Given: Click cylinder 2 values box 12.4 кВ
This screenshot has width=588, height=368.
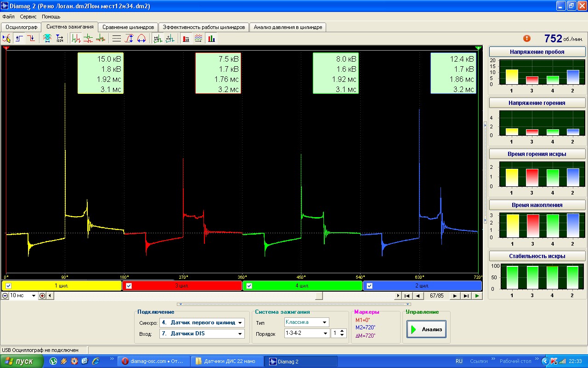Looking at the screenshot, I should tap(453, 73).
